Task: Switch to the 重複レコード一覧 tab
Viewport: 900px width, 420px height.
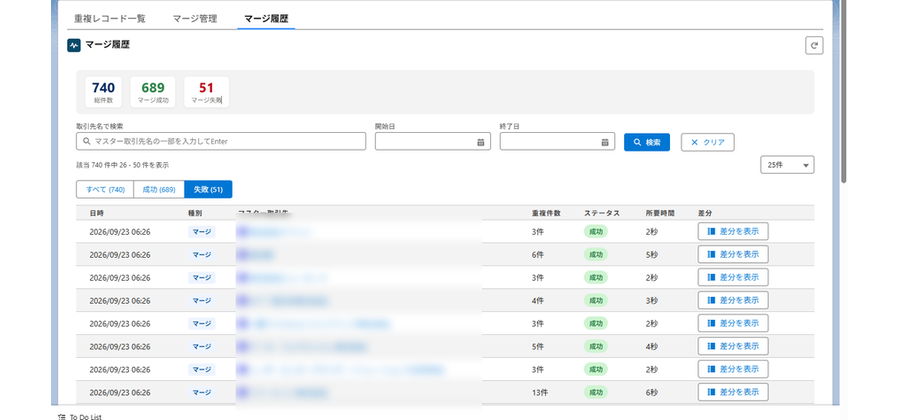Action: (110, 18)
